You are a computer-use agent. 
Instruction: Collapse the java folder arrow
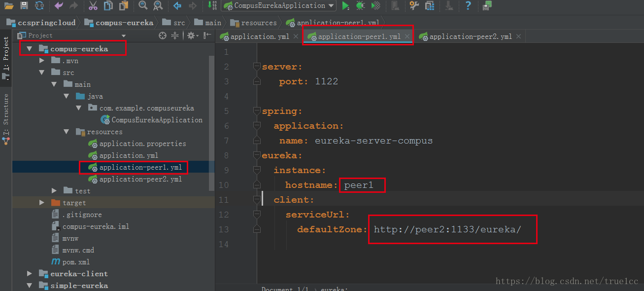[67, 96]
